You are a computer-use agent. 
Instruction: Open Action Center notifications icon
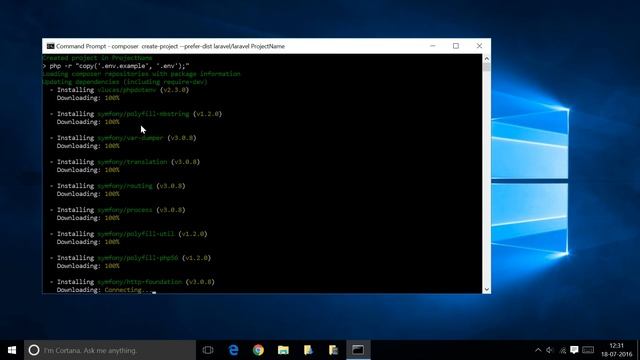click(x=574, y=350)
